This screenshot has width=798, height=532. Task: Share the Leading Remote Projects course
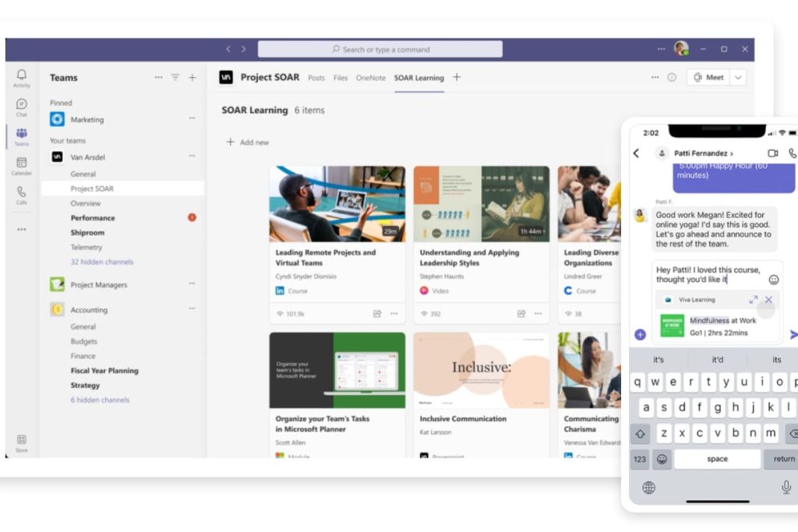(377, 314)
